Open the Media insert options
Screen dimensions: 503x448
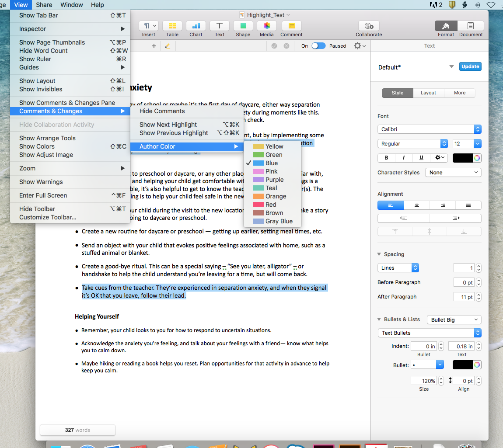[x=266, y=27]
